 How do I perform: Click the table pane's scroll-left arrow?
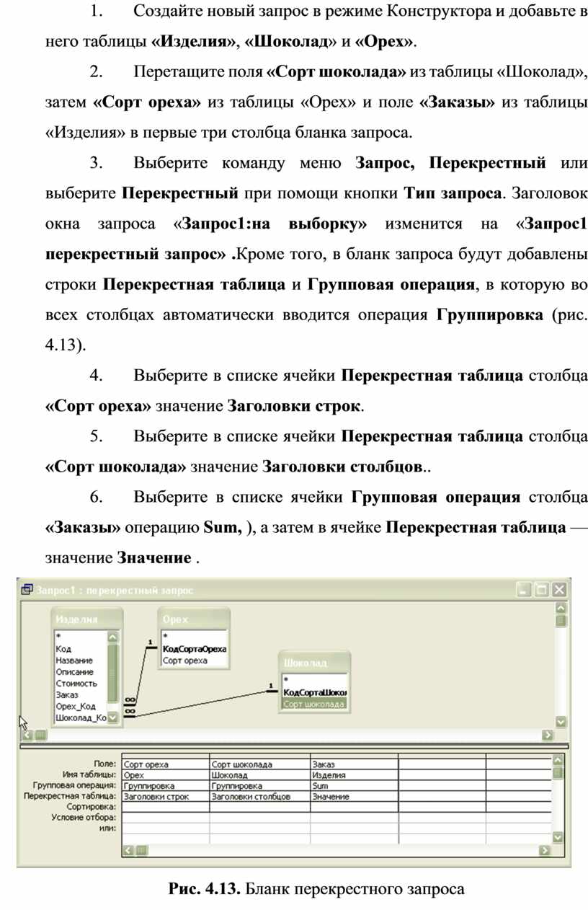pos(27,735)
